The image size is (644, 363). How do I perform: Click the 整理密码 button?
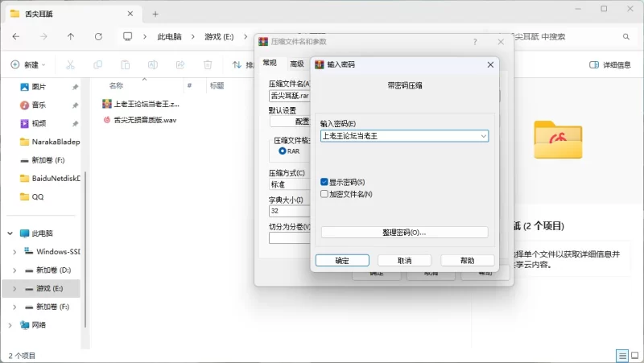pos(404,233)
